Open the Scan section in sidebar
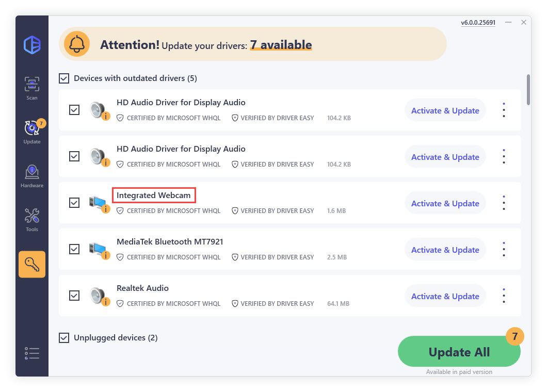The height and width of the screenshot is (392, 547). click(x=32, y=88)
